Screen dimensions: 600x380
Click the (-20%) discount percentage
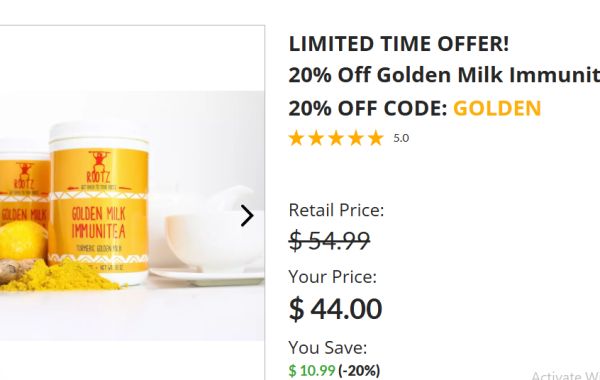[359, 370]
